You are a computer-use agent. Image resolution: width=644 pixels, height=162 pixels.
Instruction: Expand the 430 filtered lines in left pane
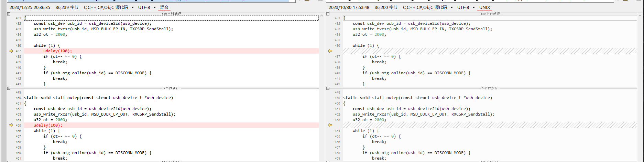(x=9, y=14)
